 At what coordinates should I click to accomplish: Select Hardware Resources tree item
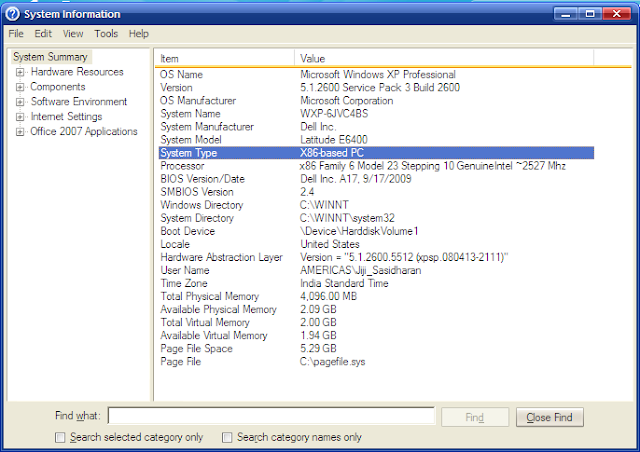pyautogui.click(x=77, y=72)
